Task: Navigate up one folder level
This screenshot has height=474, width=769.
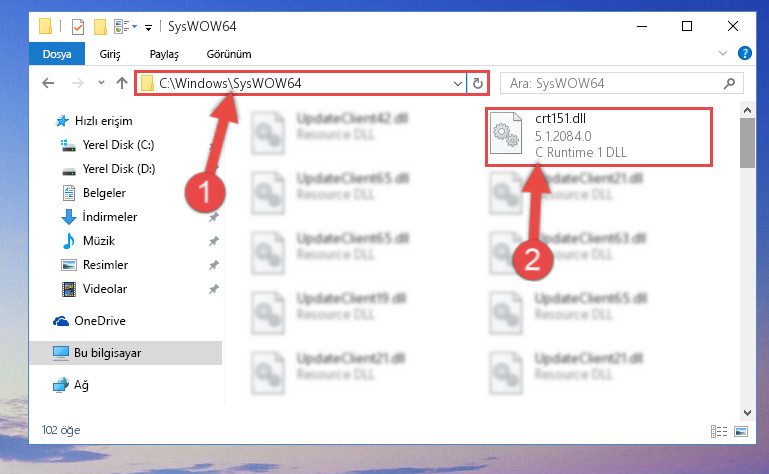Action: point(122,83)
